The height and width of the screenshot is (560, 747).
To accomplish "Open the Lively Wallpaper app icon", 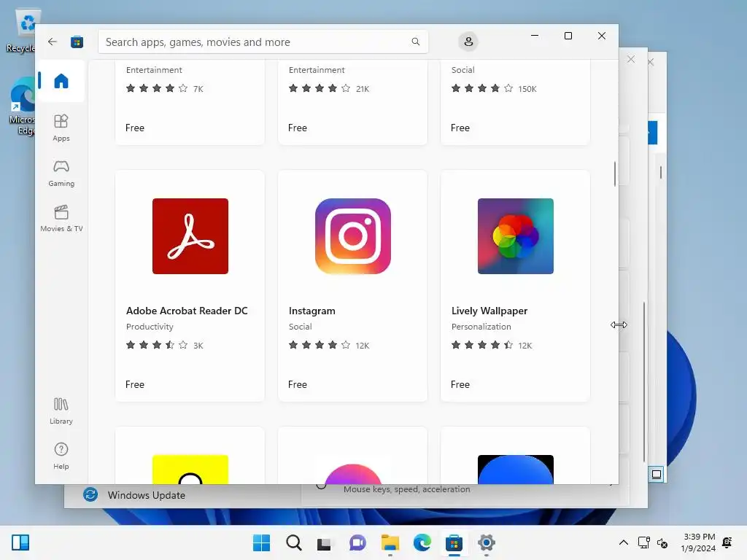I will [x=516, y=236].
